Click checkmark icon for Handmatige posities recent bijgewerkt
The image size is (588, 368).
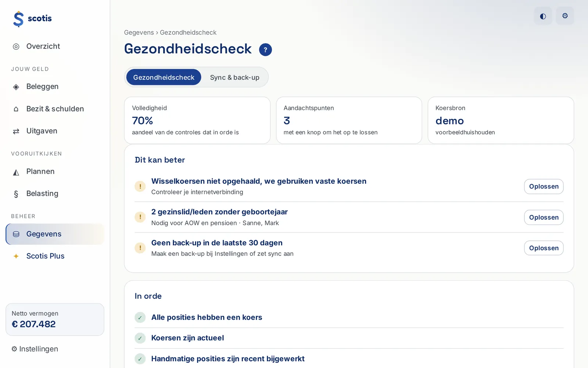click(140, 359)
